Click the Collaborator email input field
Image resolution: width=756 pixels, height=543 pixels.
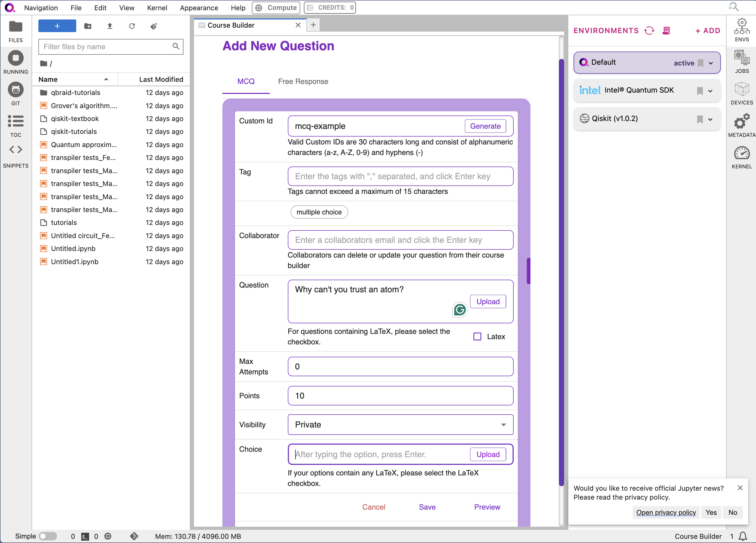pyautogui.click(x=400, y=240)
